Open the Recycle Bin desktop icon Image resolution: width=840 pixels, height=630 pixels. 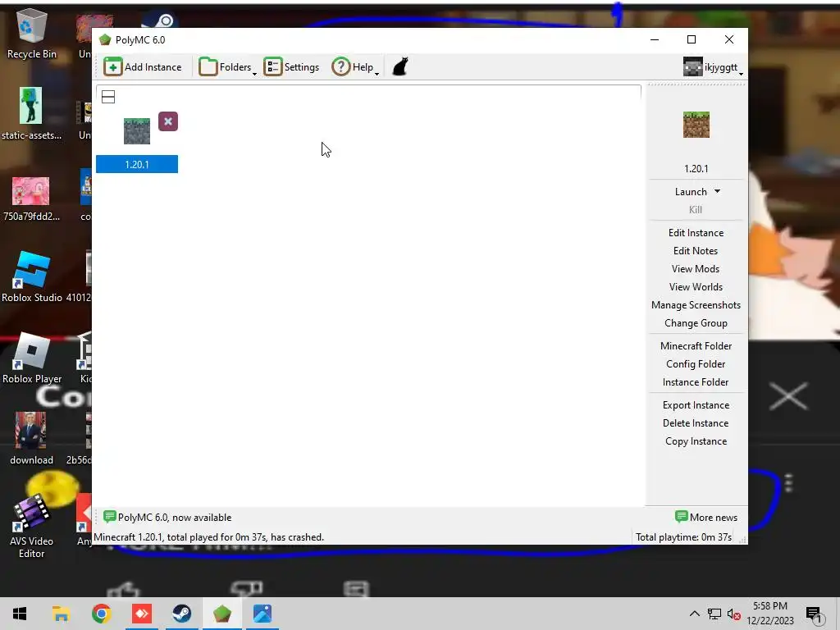(32, 34)
